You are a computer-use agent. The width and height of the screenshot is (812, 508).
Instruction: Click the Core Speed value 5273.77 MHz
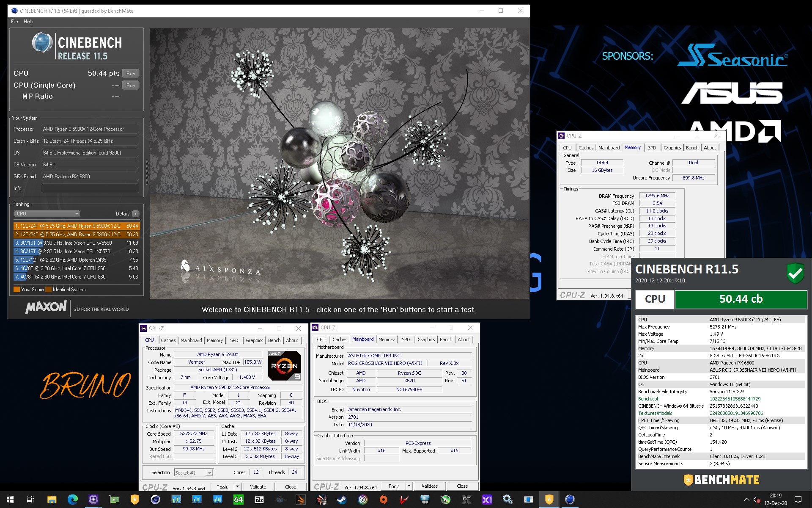click(x=194, y=434)
